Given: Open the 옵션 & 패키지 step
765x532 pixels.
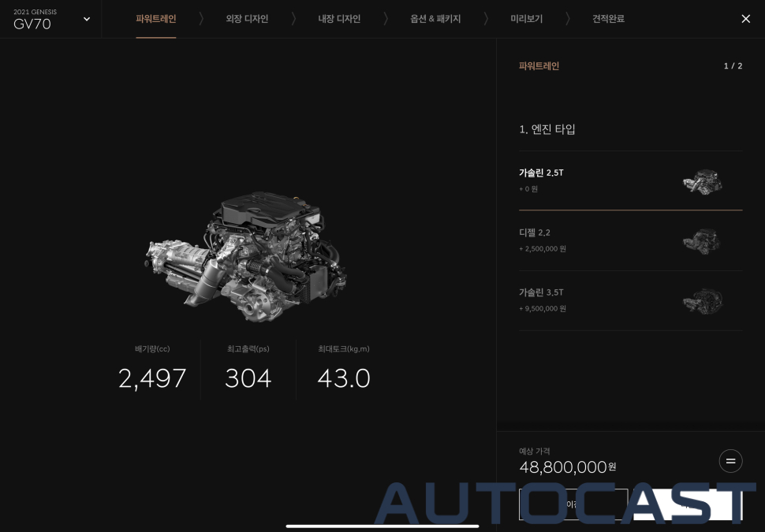Looking at the screenshot, I should [x=435, y=19].
